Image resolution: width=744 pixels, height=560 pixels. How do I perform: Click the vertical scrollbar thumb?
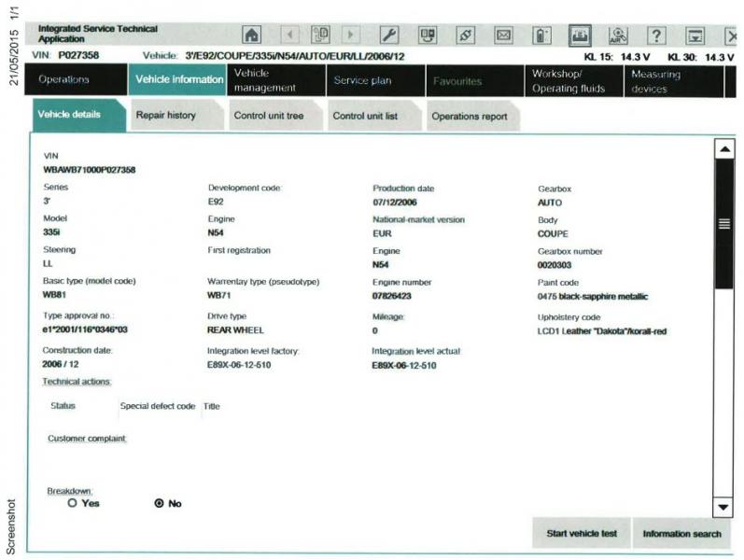724,223
